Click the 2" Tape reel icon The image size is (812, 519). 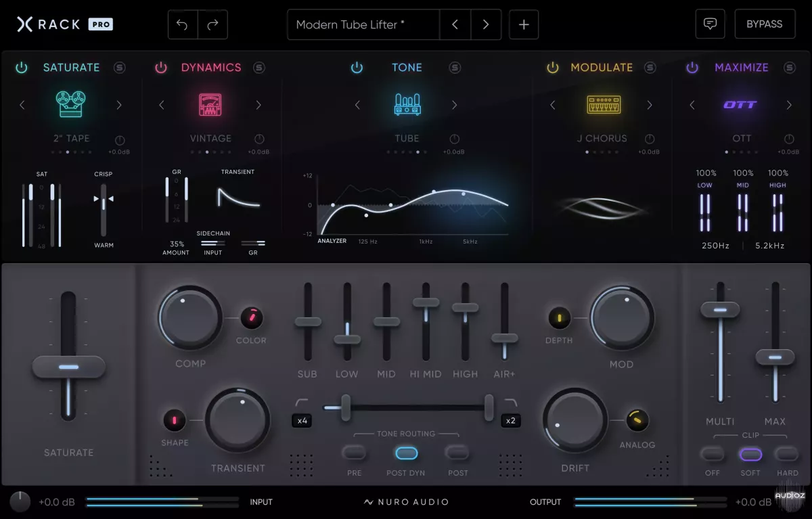pyautogui.click(x=70, y=104)
